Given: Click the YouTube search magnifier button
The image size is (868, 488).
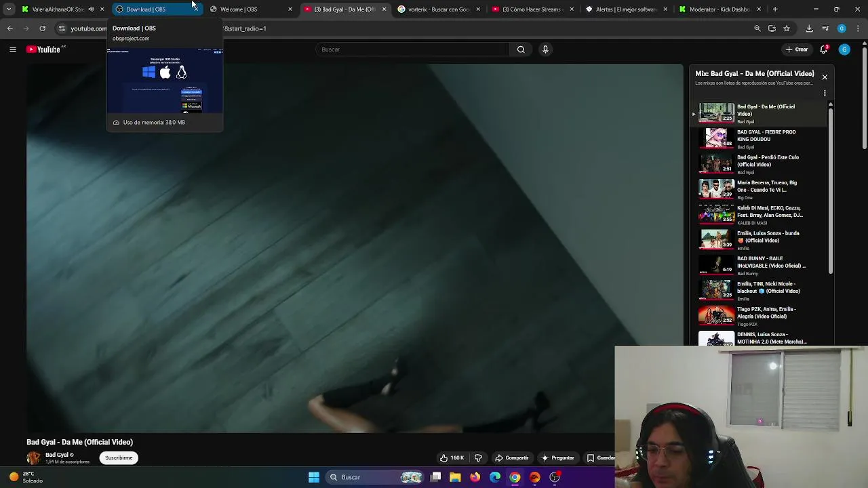Looking at the screenshot, I should (521, 49).
